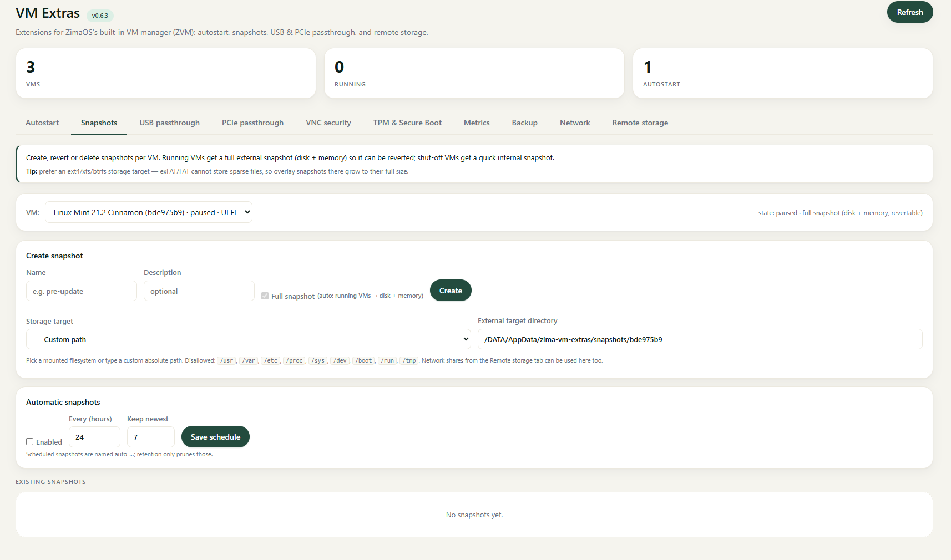The image size is (951, 560).
Task: Click the /proc disallowed path tag
Action: tap(294, 360)
